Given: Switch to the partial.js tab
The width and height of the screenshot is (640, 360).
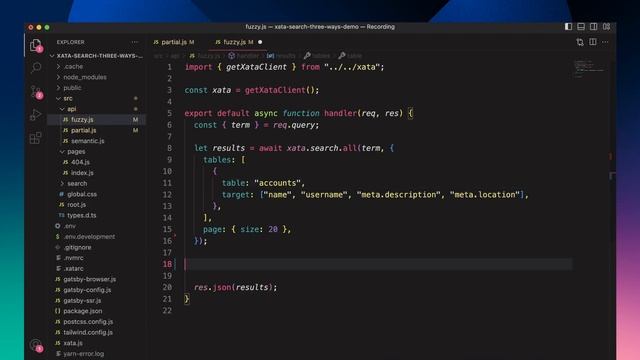Looking at the screenshot, I should tap(174, 42).
